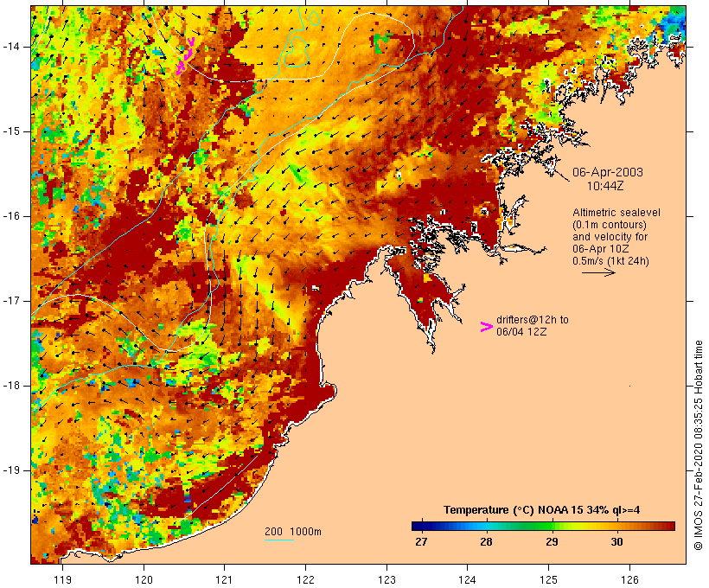Click the 'Temperature (°C) NOAA 15 34% ql>=4' title

pyautogui.click(x=542, y=510)
